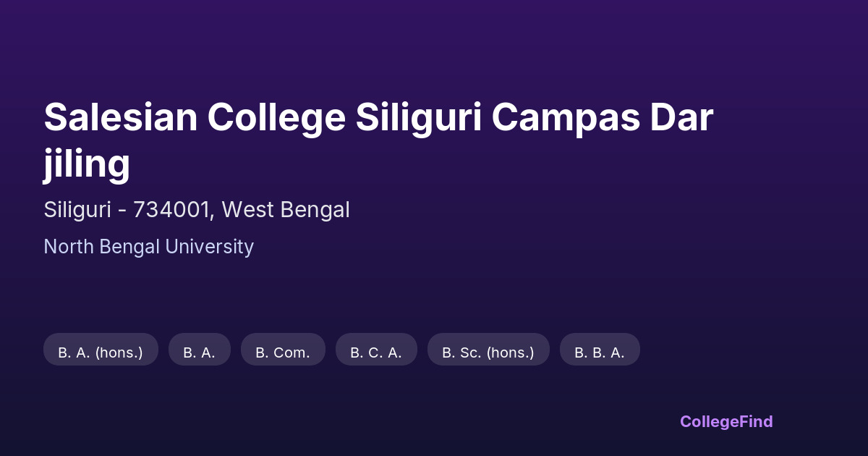
Task: Select the B. C. A. course chip
Action: tap(376, 352)
